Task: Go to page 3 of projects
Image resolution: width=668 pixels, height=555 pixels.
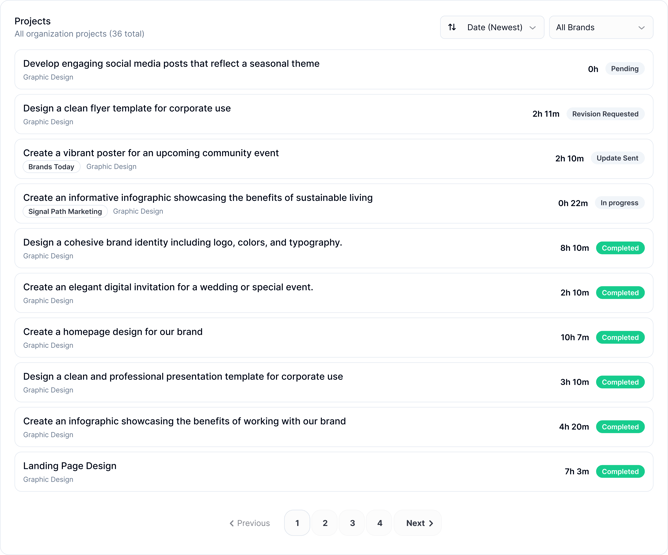Action: point(352,523)
